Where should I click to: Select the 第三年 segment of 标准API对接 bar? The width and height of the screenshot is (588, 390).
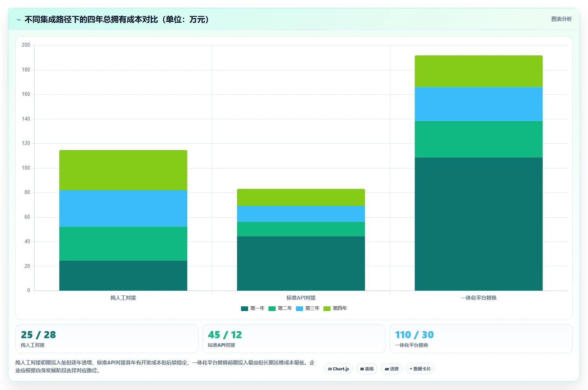point(301,214)
